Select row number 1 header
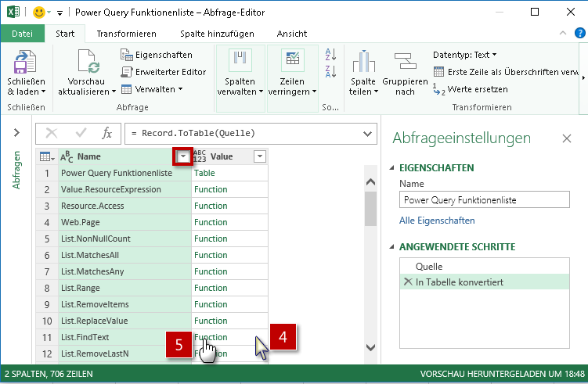Screen dimensions: 588x384 coord(47,173)
